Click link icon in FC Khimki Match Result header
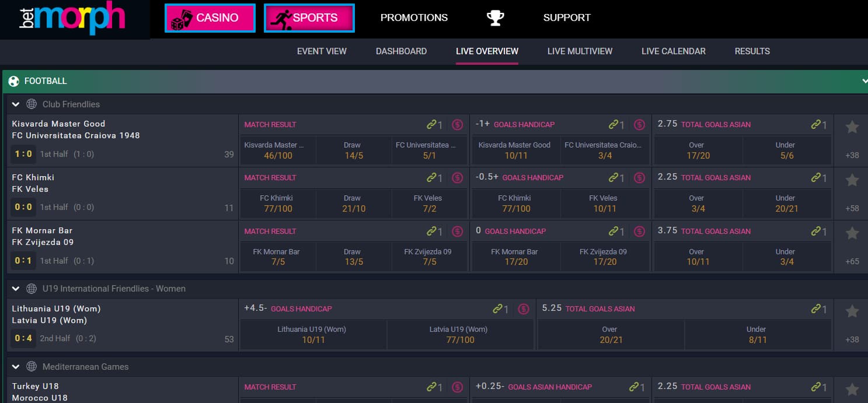Screen dimensions: 868x403 click(x=431, y=177)
